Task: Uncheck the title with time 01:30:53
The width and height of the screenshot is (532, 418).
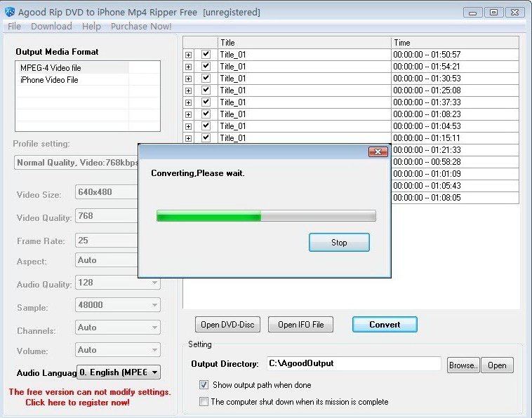Action: 206,78
